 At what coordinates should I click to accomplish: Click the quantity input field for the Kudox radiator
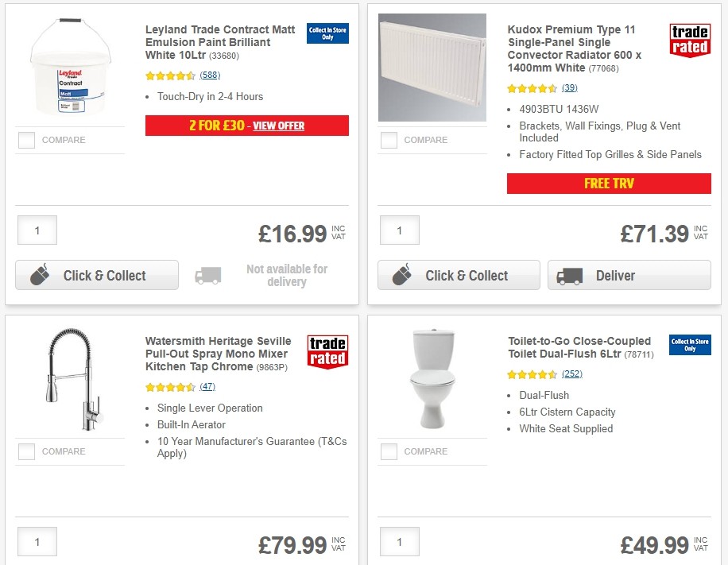click(x=399, y=230)
